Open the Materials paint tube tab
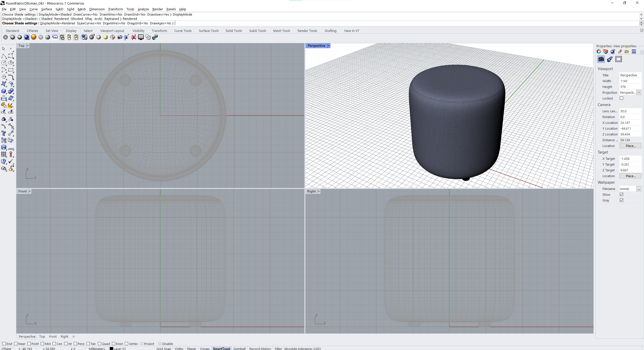This screenshot has width=644, height=350. [620, 52]
